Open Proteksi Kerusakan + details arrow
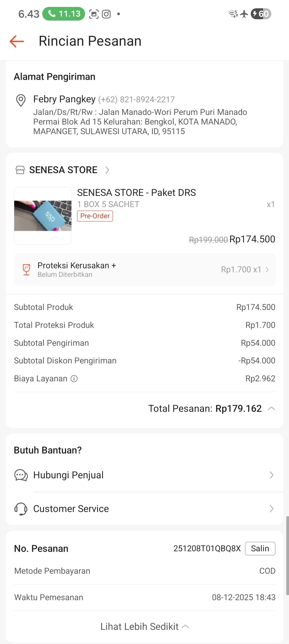The height and width of the screenshot is (644, 289). tap(267, 269)
